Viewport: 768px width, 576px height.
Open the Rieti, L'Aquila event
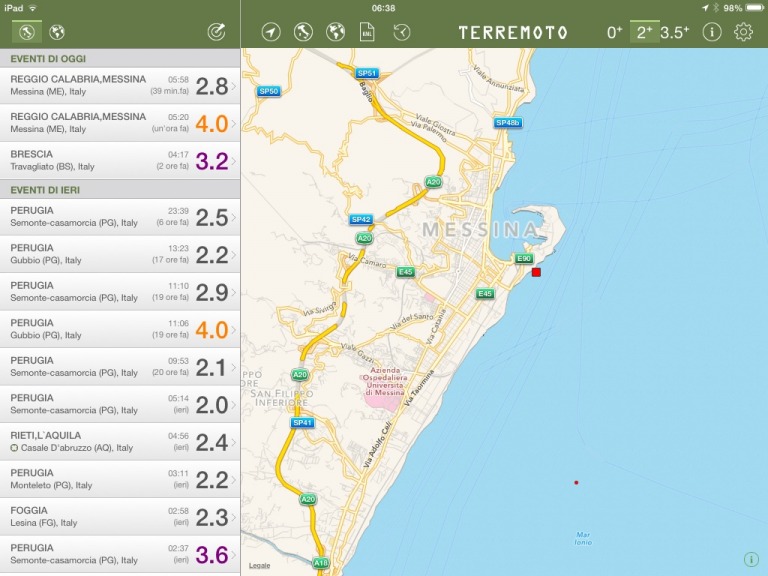pos(120,441)
